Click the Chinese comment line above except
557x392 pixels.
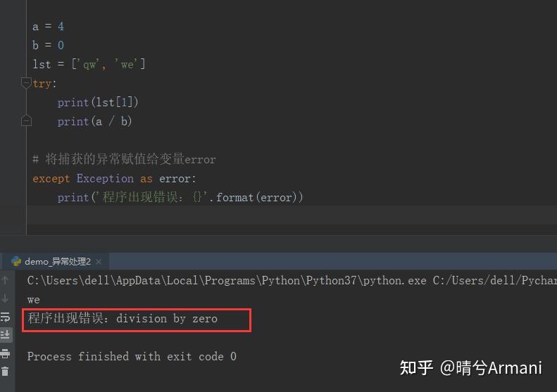point(124,159)
